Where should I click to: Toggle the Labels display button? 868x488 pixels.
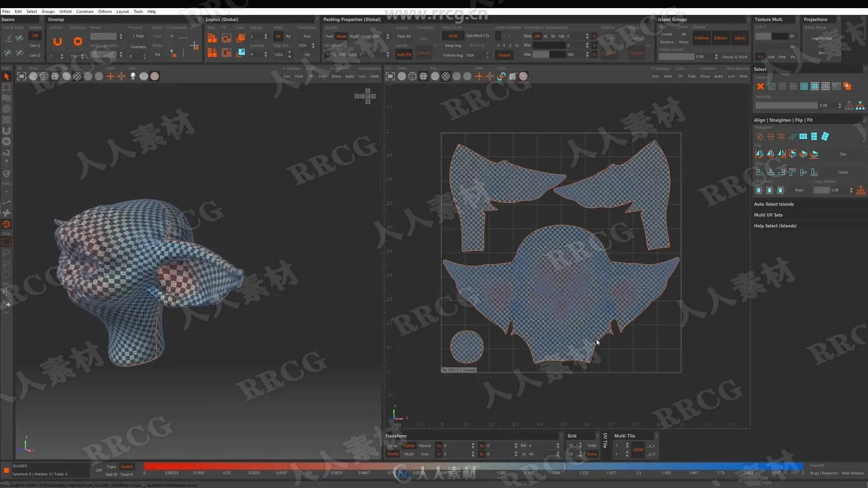tap(740, 38)
